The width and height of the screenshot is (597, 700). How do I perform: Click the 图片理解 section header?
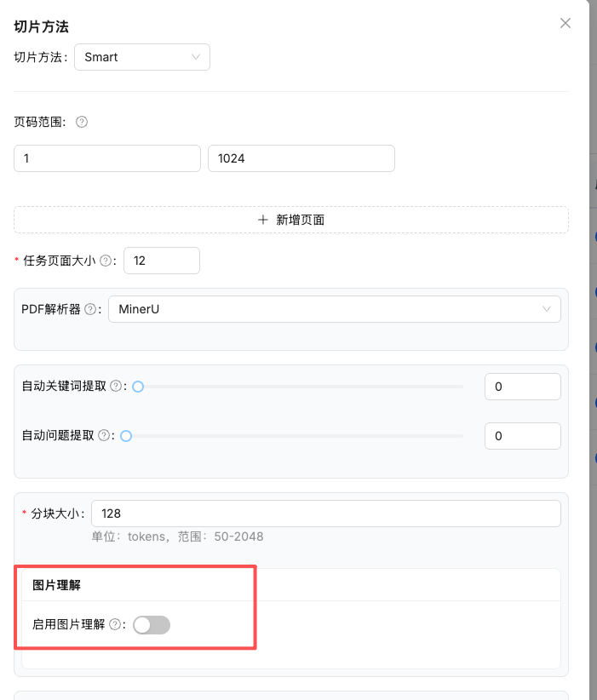coord(56,585)
